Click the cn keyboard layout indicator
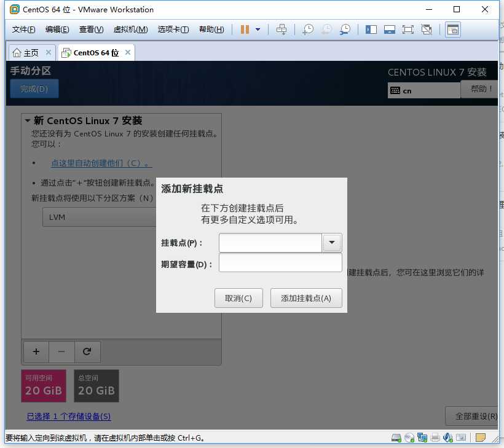The height and width of the screenshot is (448, 504). tap(423, 90)
